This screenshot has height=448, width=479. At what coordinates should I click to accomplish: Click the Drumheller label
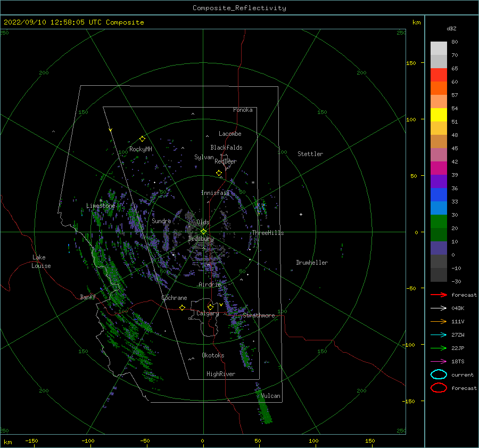[x=311, y=263]
